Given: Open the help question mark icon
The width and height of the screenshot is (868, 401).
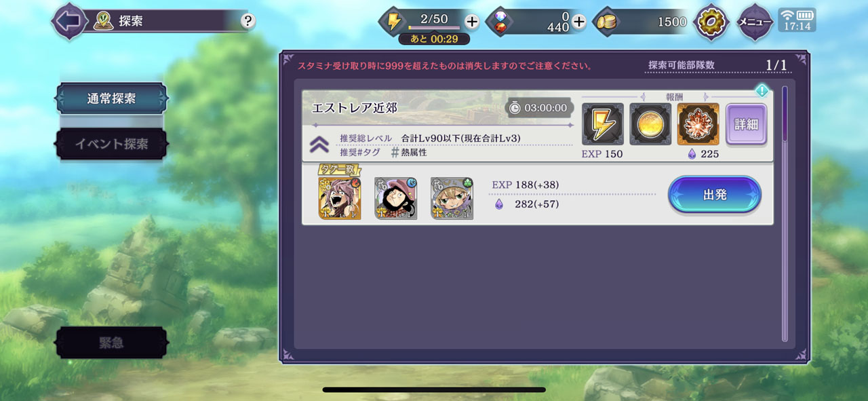Looking at the screenshot, I should tap(248, 21).
